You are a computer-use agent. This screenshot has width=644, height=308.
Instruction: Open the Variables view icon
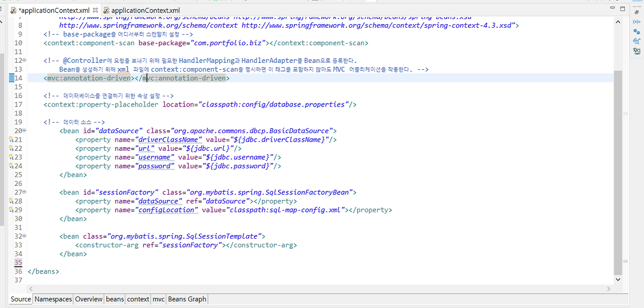(636, 22)
